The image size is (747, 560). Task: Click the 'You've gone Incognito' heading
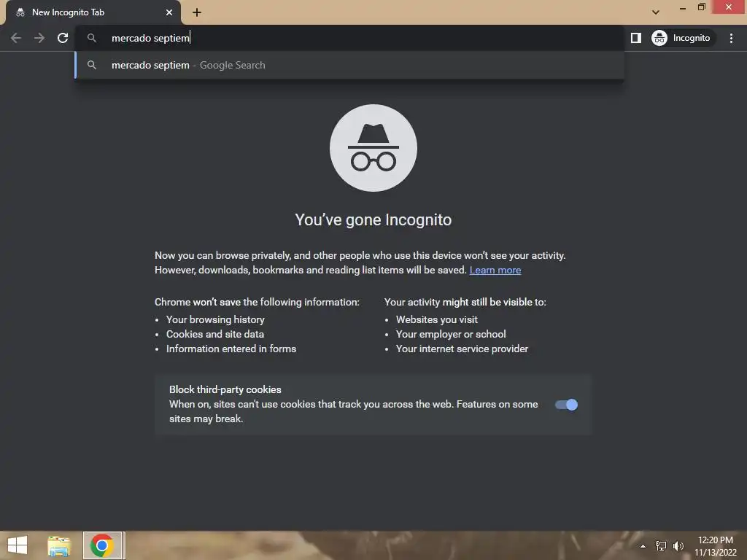point(373,220)
